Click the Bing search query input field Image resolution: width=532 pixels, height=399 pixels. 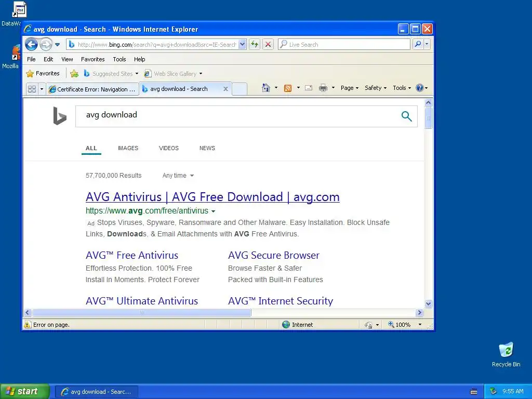(237, 116)
